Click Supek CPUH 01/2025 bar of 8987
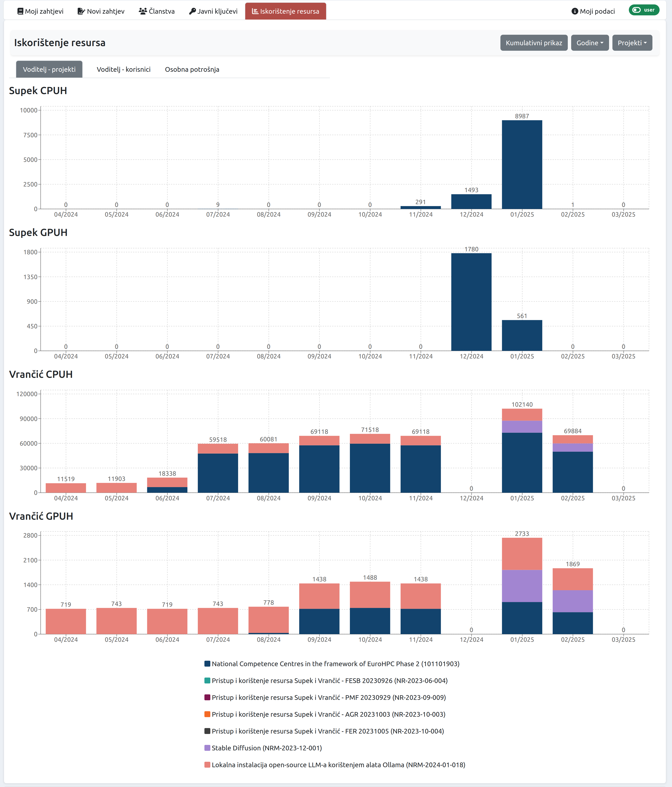Image resolution: width=672 pixels, height=787 pixels. [522, 164]
